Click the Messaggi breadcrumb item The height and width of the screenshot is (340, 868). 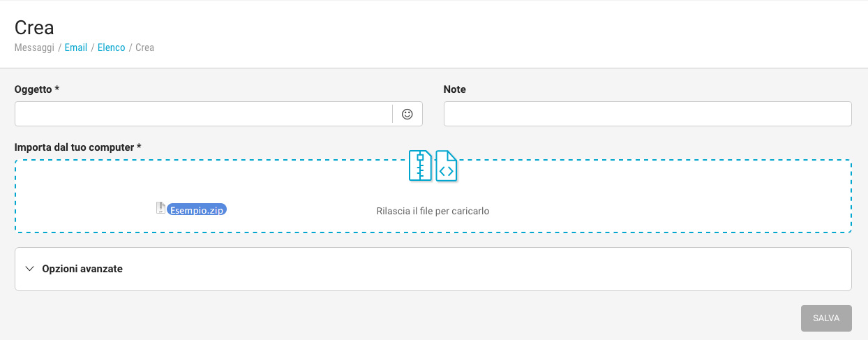pos(34,47)
